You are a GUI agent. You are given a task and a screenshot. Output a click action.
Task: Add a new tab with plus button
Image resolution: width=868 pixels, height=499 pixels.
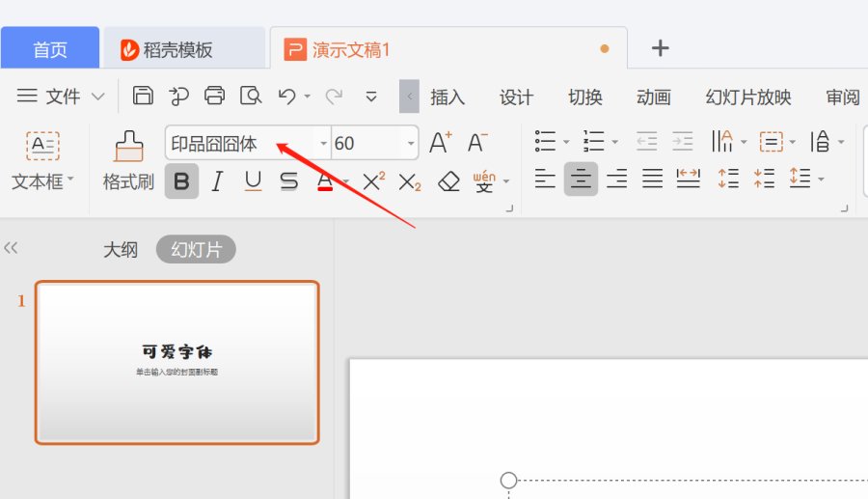point(661,48)
